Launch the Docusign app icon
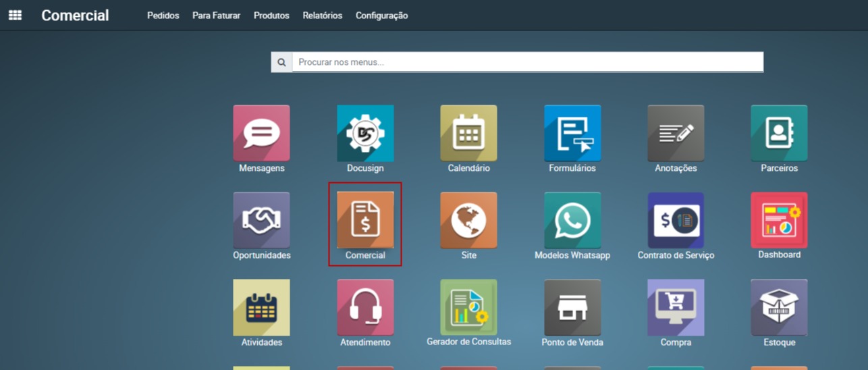The image size is (868, 370). coord(365,134)
